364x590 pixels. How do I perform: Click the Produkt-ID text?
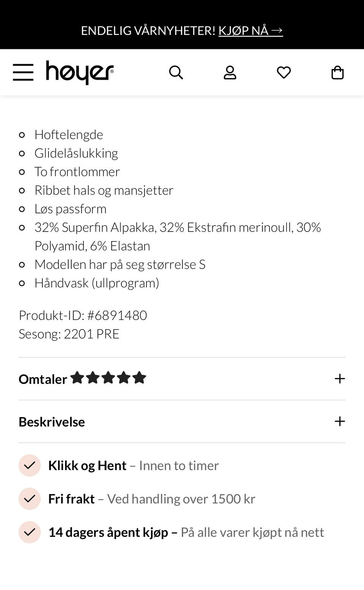click(x=83, y=315)
